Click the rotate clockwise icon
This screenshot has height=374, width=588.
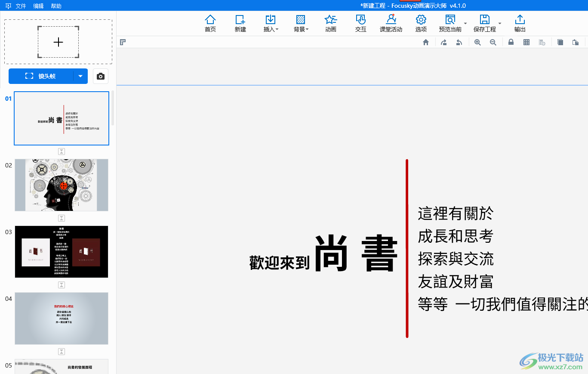pyautogui.click(x=443, y=42)
